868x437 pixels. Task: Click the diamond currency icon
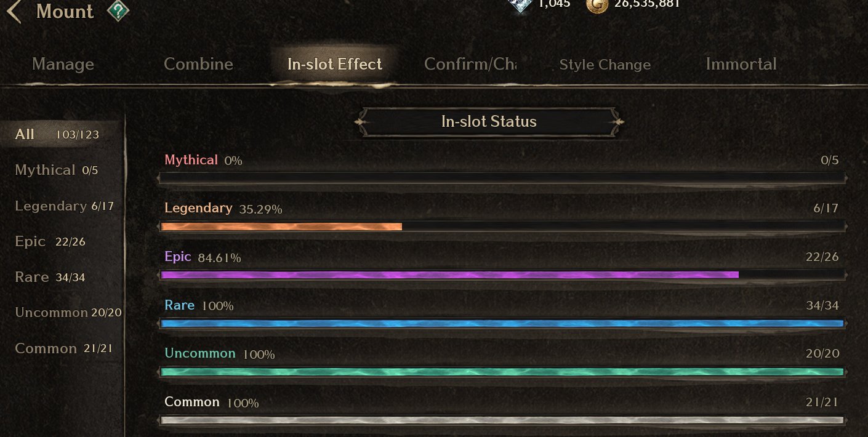pos(521,5)
